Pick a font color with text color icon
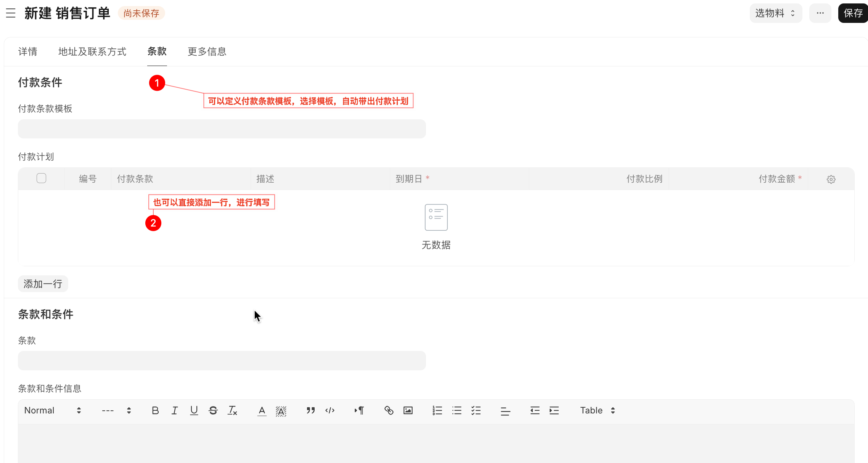This screenshot has height=463, width=868. [262, 410]
